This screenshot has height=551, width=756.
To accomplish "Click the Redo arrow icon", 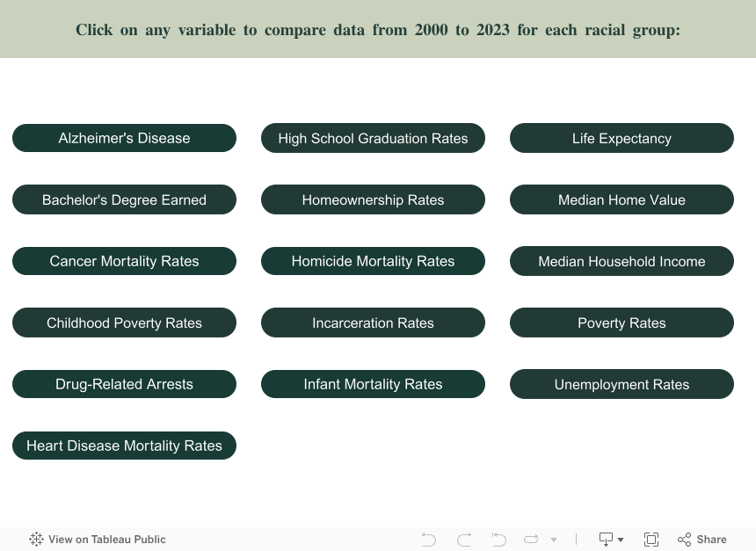I will tap(464, 540).
